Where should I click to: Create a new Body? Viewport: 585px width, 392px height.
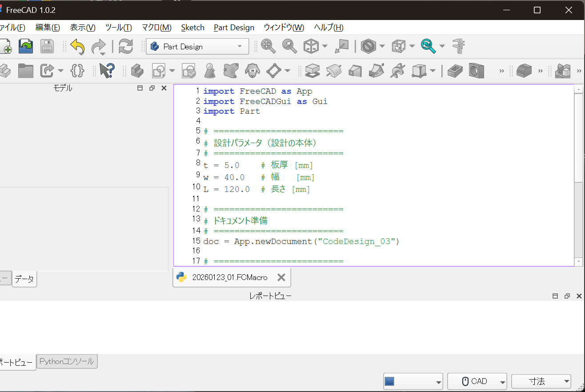(137, 71)
